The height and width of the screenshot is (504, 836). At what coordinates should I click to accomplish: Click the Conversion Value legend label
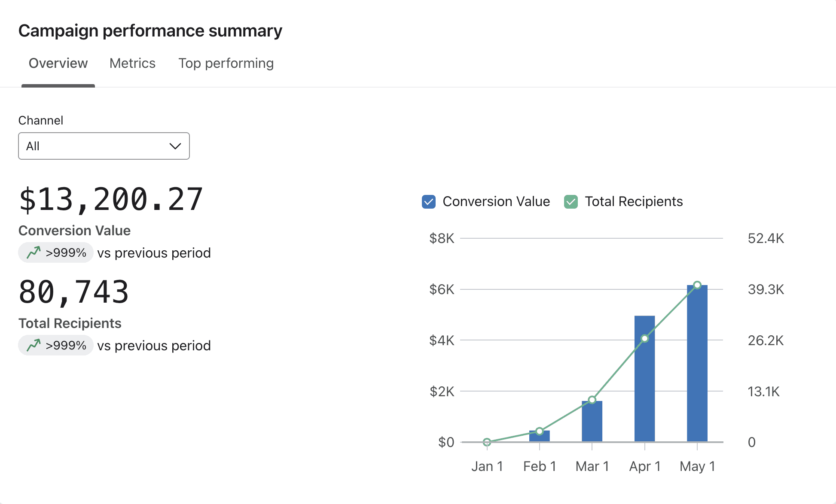pyautogui.click(x=496, y=202)
